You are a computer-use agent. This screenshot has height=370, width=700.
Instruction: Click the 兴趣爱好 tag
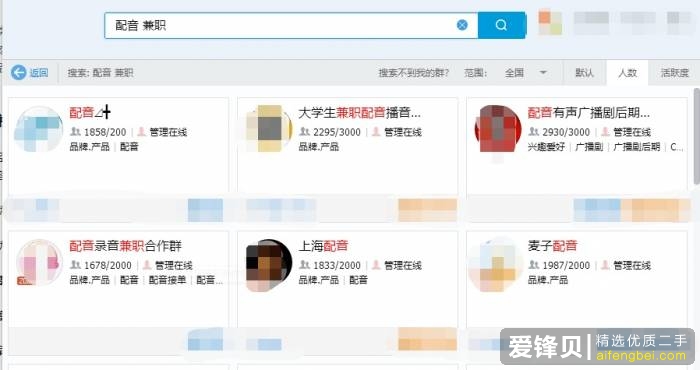click(546, 146)
